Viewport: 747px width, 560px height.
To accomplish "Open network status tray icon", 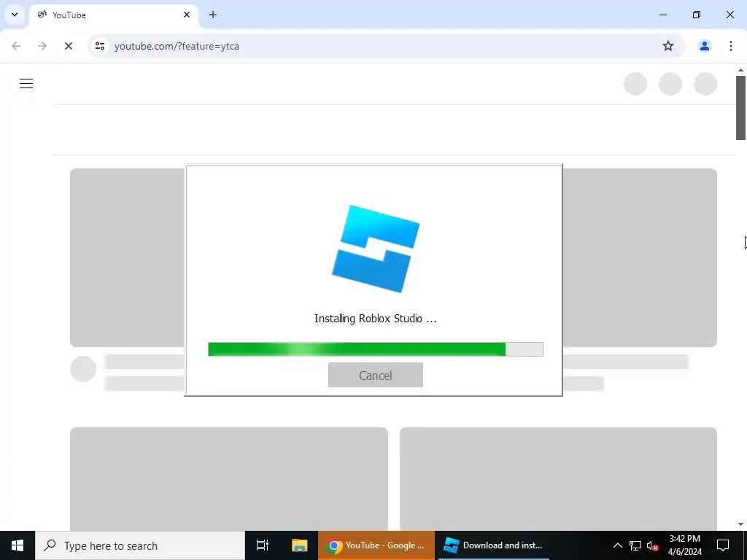I will click(635, 545).
